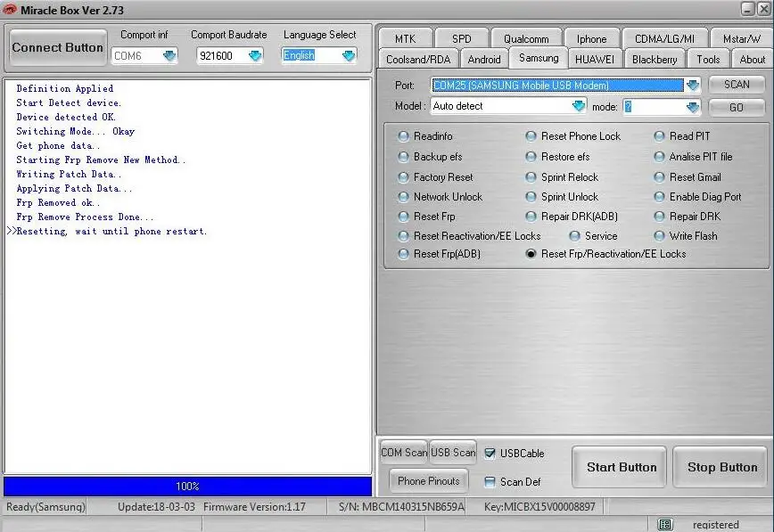Click the Miracle Box app logo icon
Viewport: 774px width, 532px height.
click(10, 9)
